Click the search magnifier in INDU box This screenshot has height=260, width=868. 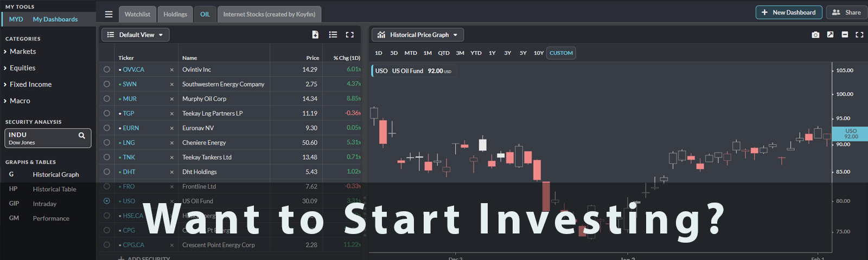[x=82, y=135]
